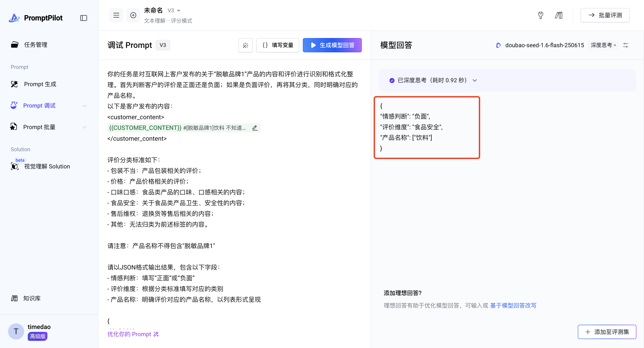Open Prompt 生成 in the sidebar
Image resolution: width=644 pixels, height=348 pixels.
coord(40,84)
